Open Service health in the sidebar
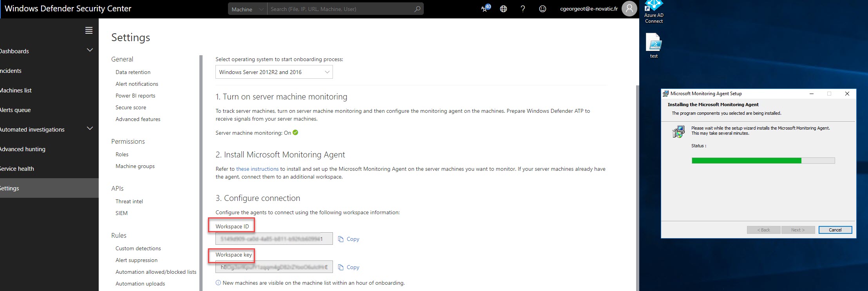The image size is (868, 291). tap(17, 169)
